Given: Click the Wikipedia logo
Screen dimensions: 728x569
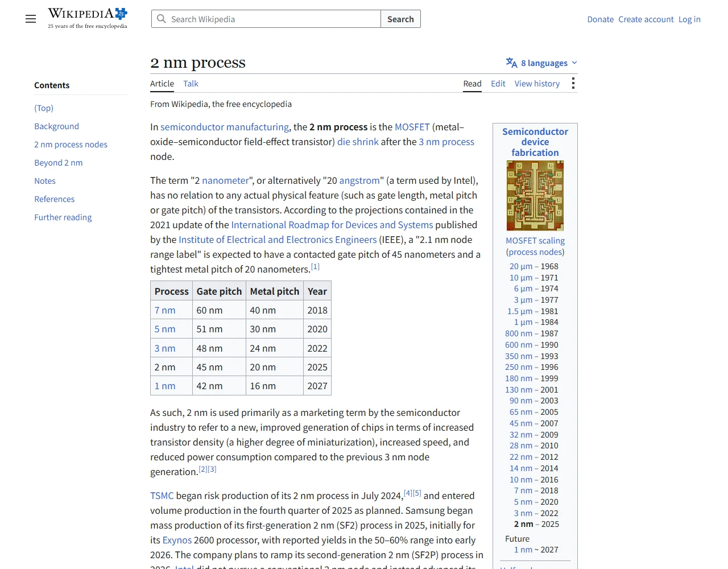Looking at the screenshot, I should [x=88, y=18].
